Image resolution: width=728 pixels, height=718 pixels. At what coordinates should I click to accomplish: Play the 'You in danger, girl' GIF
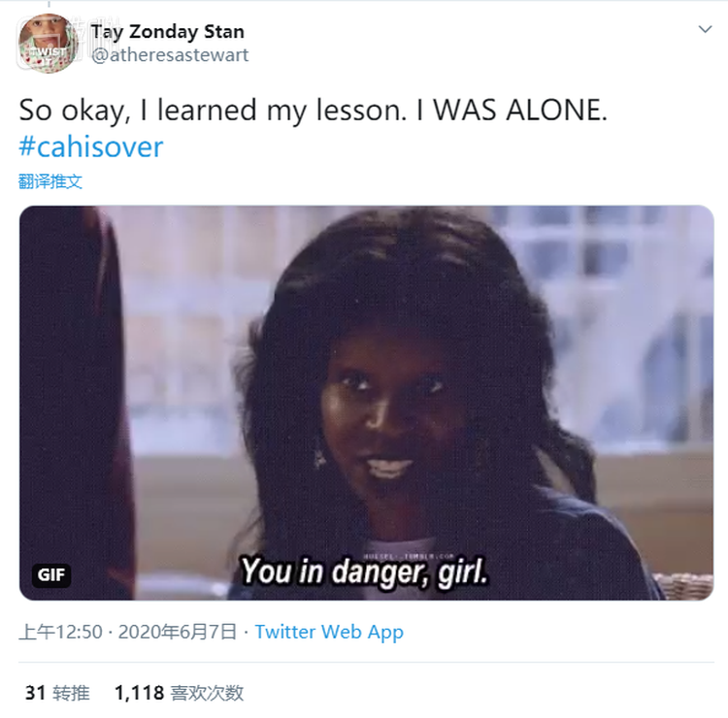pos(366,403)
